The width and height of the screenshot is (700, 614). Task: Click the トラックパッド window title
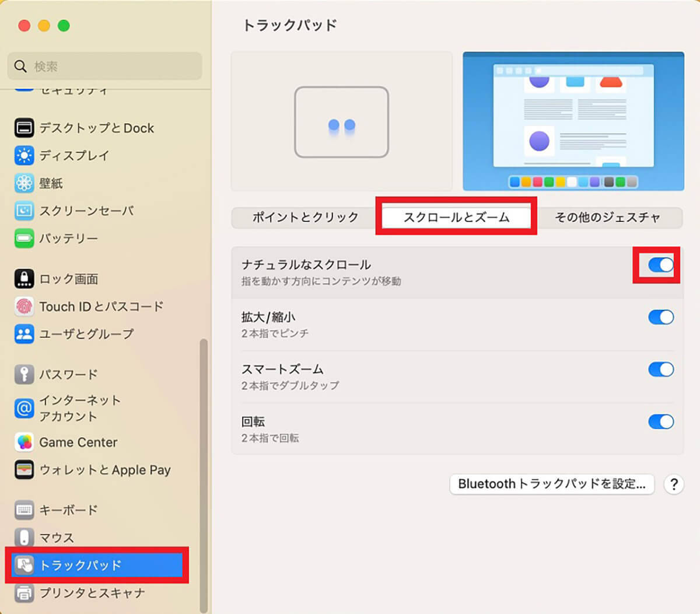[x=289, y=26]
